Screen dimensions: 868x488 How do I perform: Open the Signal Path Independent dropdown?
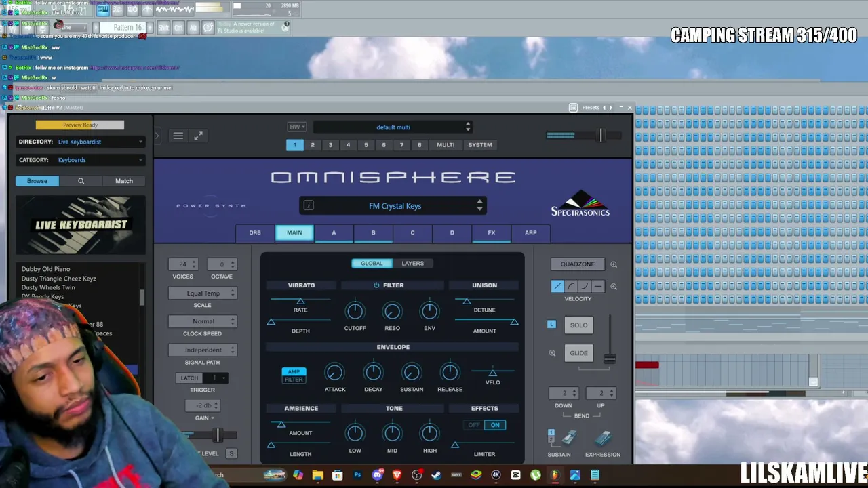[202, 350]
